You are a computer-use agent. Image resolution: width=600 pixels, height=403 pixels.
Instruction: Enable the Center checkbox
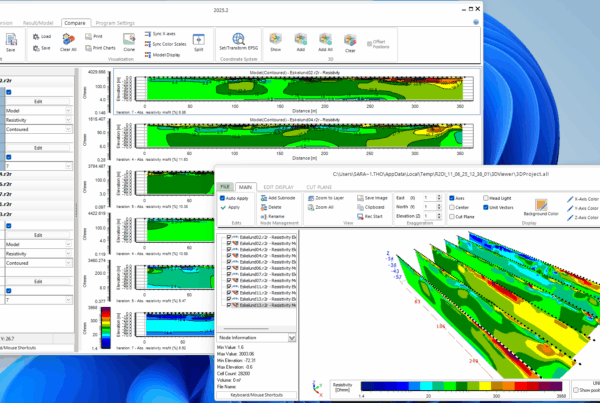452,207
